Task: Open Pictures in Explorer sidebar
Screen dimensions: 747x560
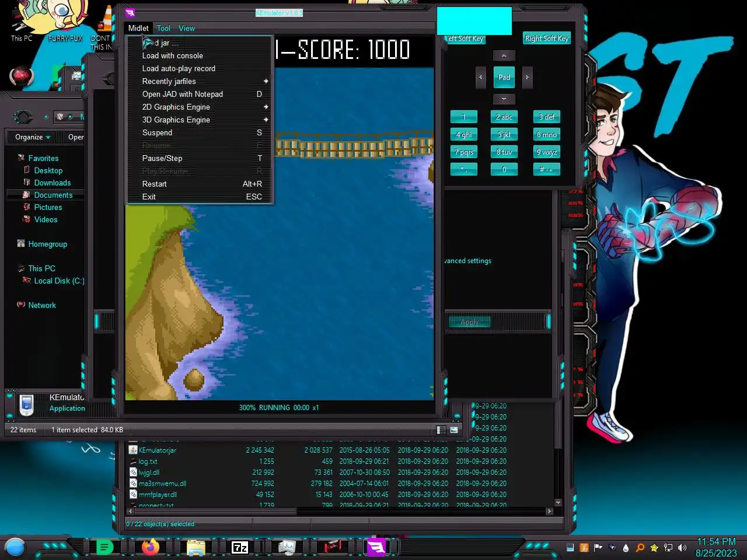Action: coord(48,207)
